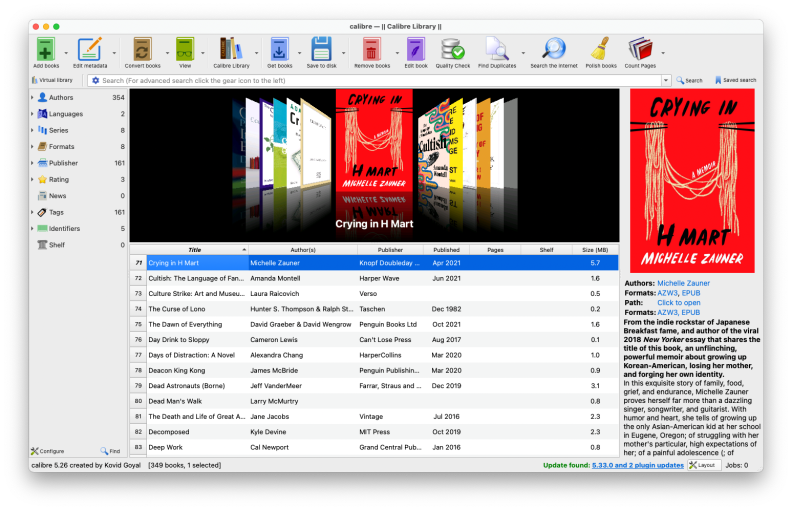Sort by the Author(s) column header
The height and width of the screenshot is (510, 792).
click(303, 249)
